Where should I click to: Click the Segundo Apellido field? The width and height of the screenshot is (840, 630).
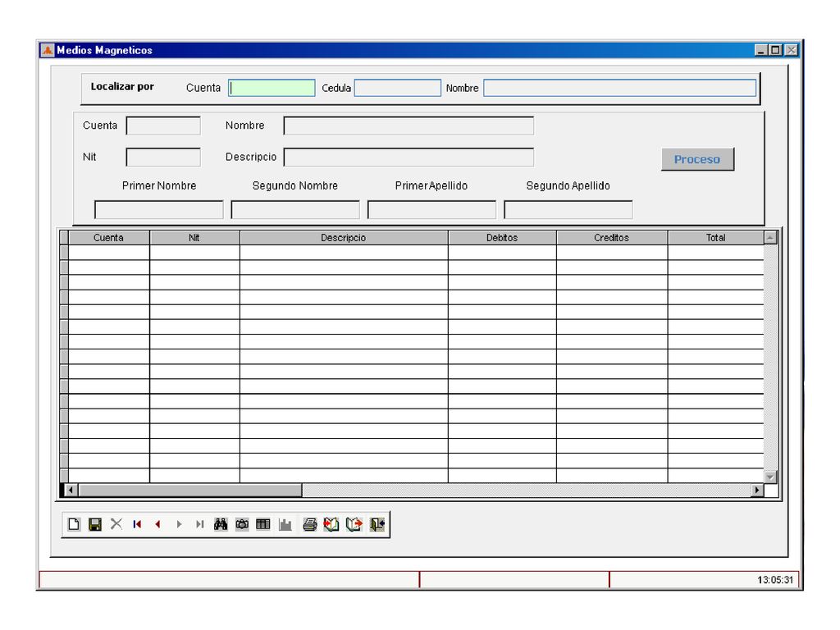click(x=568, y=209)
